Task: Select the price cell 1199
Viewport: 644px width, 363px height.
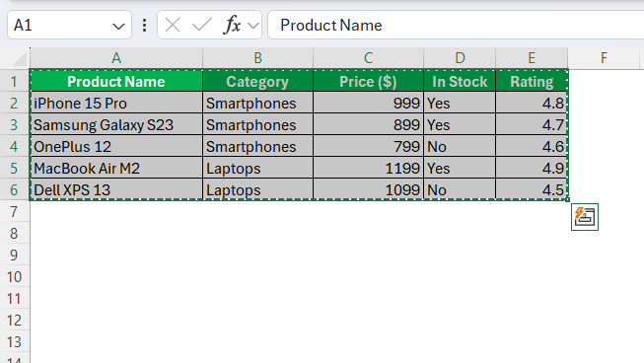Action: click(369, 168)
